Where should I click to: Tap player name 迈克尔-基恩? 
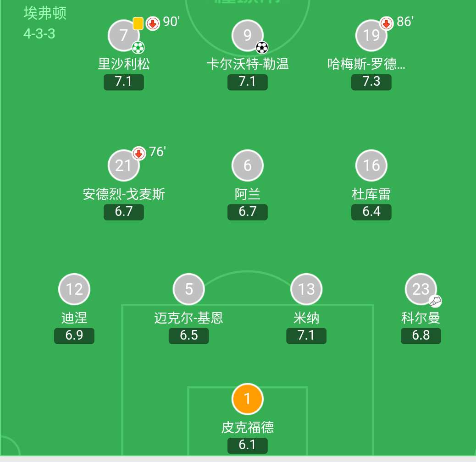(x=189, y=318)
